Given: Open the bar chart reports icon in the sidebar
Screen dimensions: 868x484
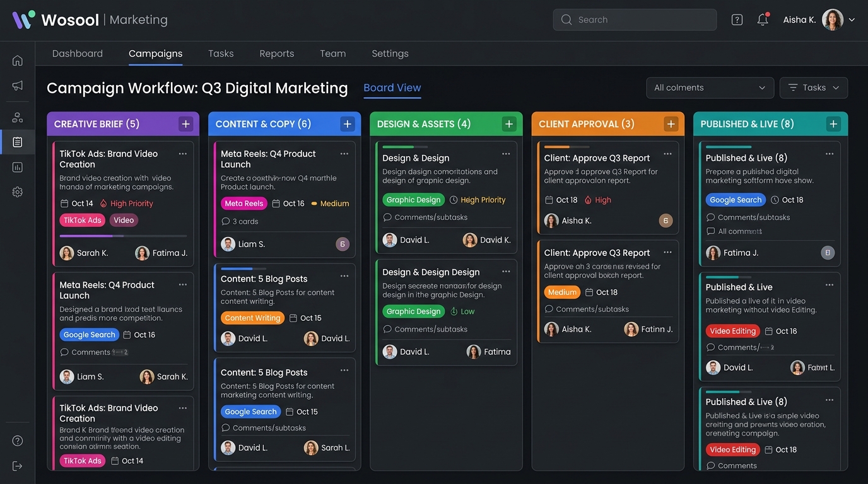Looking at the screenshot, I should pos(18,167).
